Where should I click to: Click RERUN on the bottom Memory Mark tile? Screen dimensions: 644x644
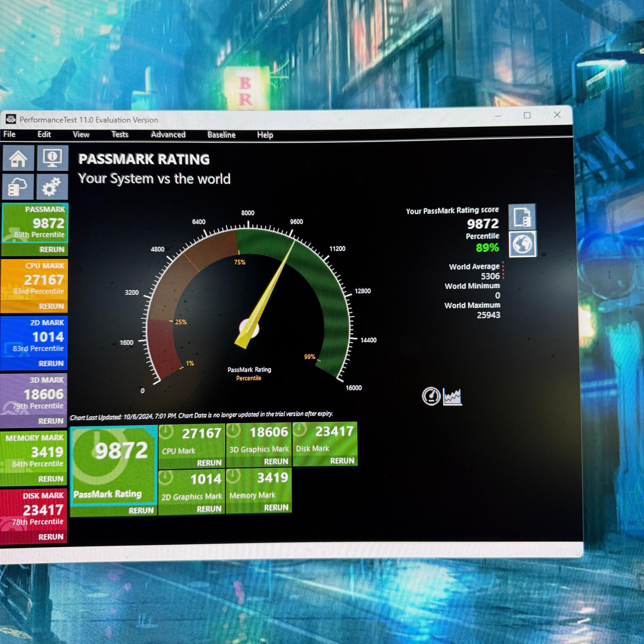pos(276,507)
